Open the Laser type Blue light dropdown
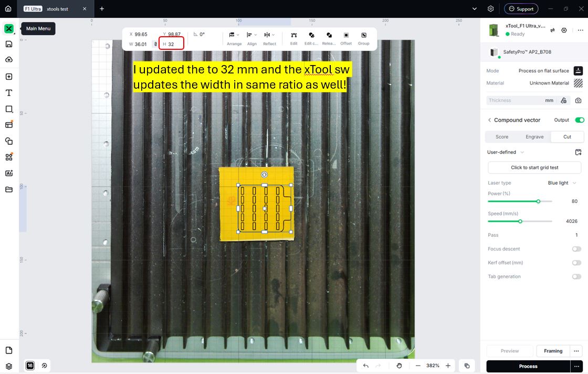This screenshot has width=588, height=374. point(562,183)
